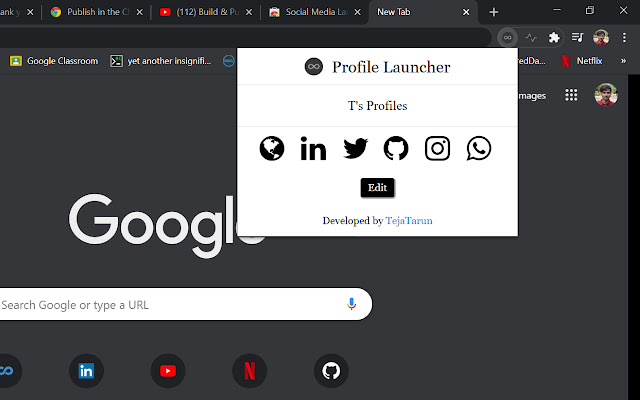Click the Edit button in Profile Launcher
Image resolution: width=640 pixels, height=400 pixels.
pyautogui.click(x=378, y=188)
